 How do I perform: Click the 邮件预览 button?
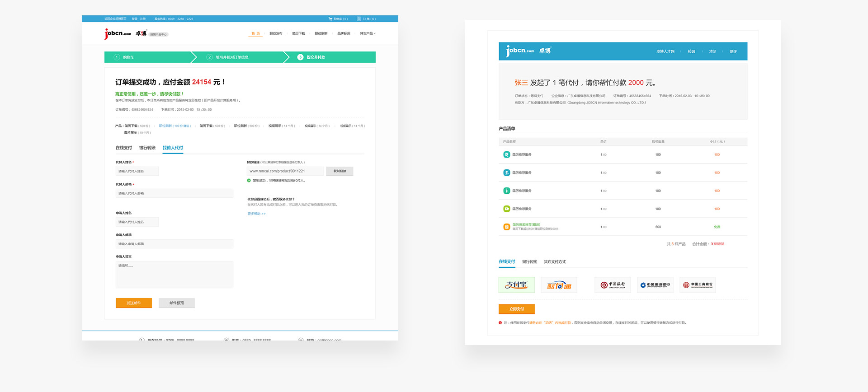coord(176,303)
